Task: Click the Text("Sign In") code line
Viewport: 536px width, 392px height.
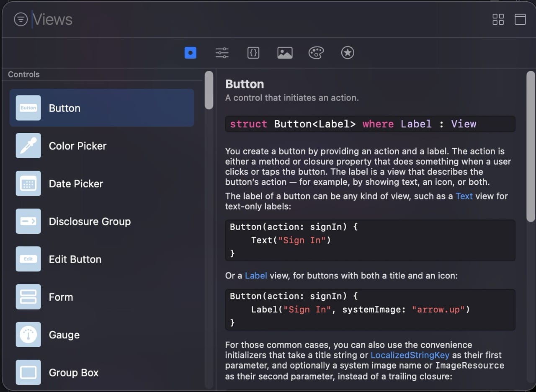Action: (291, 240)
